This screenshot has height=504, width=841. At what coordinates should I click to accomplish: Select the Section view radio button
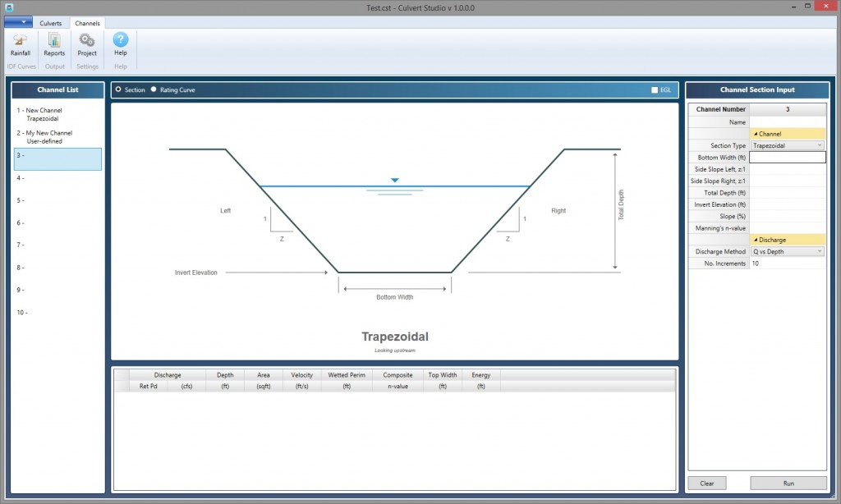point(118,90)
